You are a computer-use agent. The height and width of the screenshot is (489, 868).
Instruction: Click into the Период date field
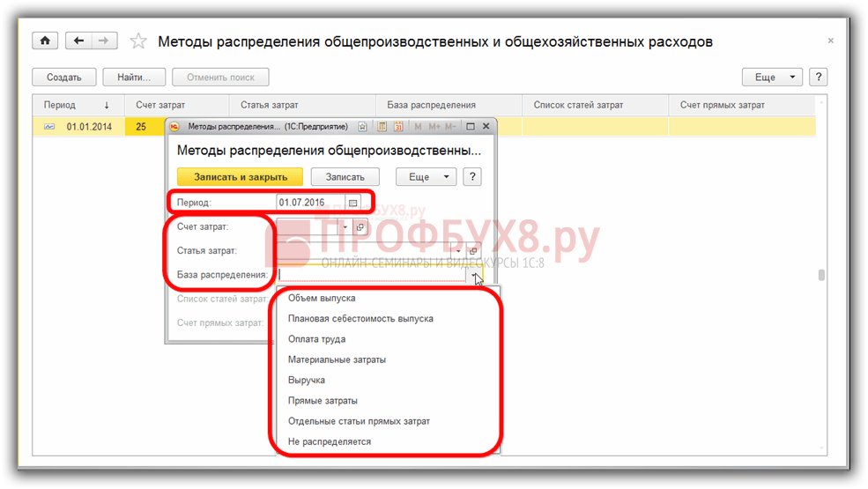pos(309,203)
